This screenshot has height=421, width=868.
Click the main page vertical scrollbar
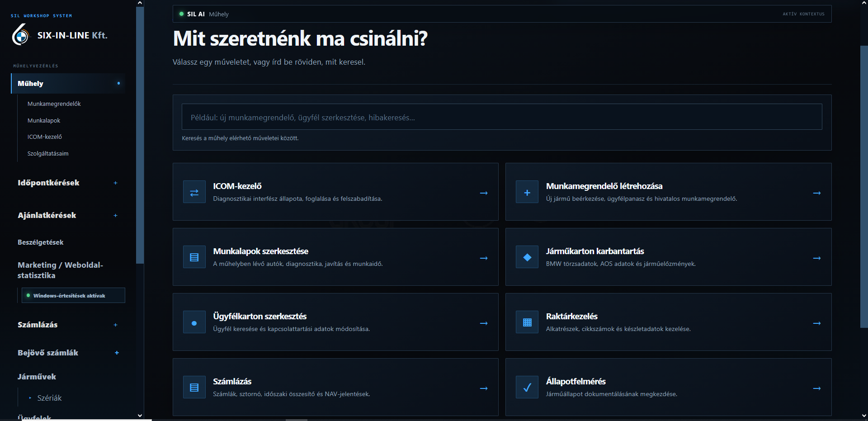click(864, 186)
